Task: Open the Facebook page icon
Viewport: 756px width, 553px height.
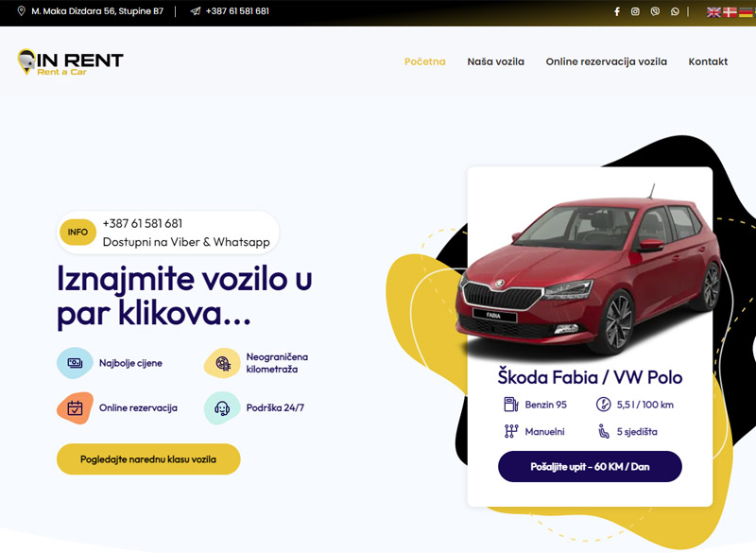Action: [x=617, y=11]
